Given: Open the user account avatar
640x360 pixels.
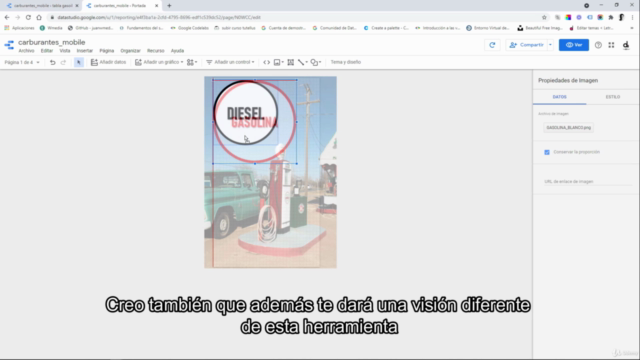Looking at the screenshot, I should click(x=626, y=45).
